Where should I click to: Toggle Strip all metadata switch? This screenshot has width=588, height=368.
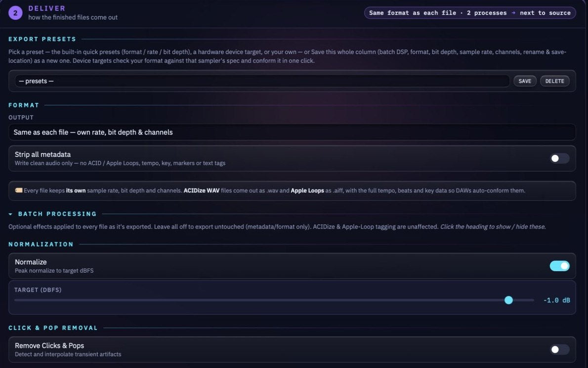[559, 158]
